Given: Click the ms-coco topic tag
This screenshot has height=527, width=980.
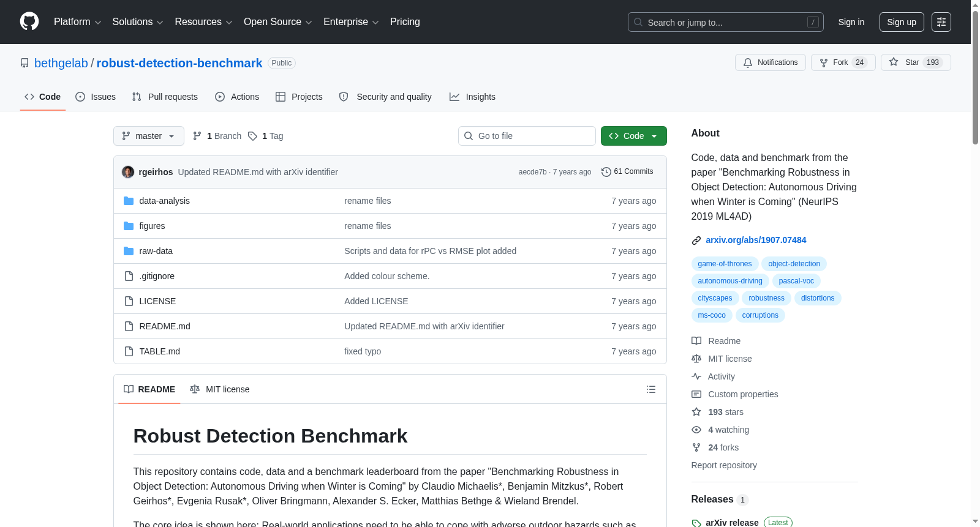Looking at the screenshot, I should (712, 315).
